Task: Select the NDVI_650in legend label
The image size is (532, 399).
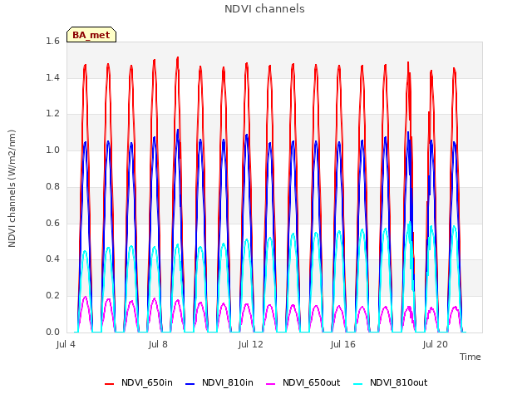Action: [147, 382]
